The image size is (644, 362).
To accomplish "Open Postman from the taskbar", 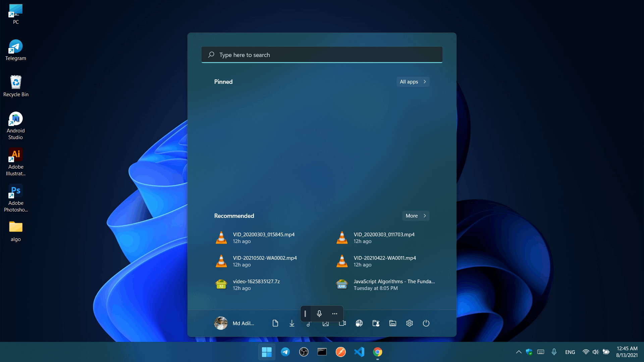I will pyautogui.click(x=341, y=352).
